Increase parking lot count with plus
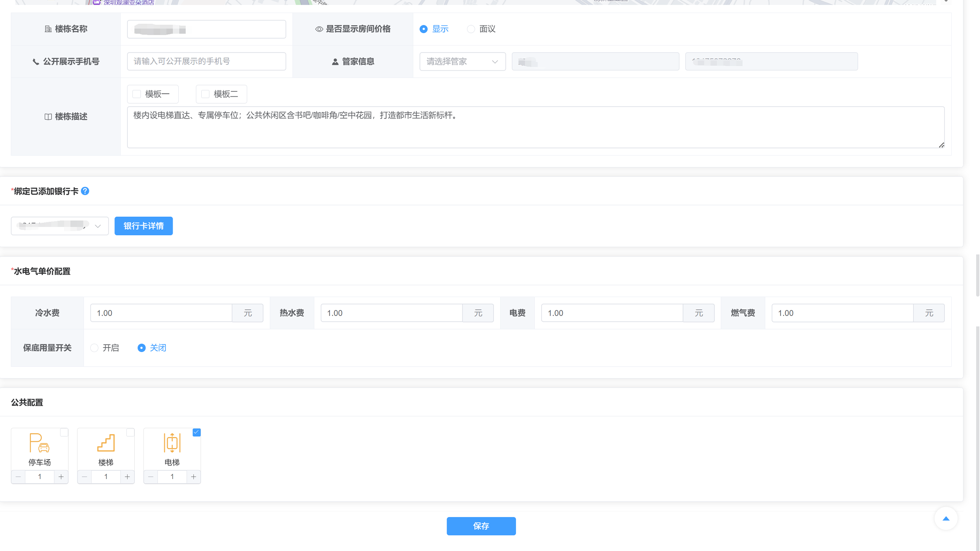980x551 pixels. click(x=61, y=477)
